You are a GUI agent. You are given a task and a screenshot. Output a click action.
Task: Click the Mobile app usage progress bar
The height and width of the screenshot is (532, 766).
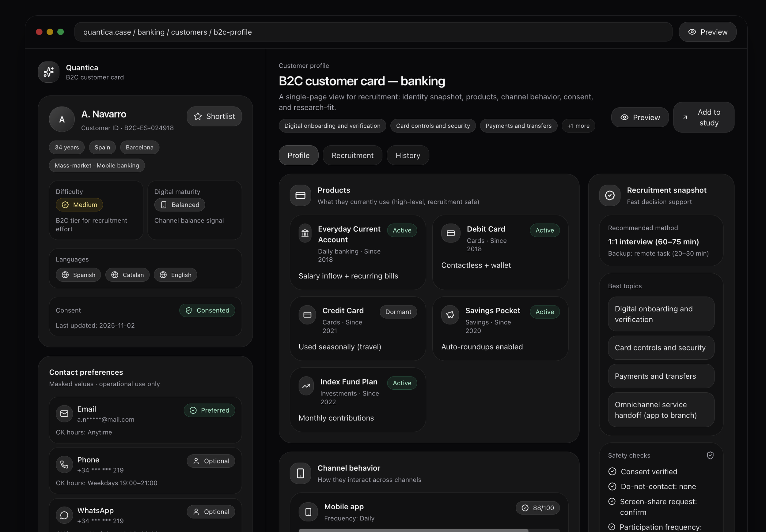[429, 530]
